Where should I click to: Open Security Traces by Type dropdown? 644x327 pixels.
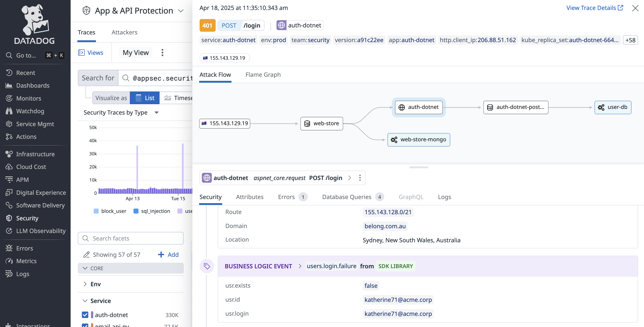pyautogui.click(x=157, y=113)
